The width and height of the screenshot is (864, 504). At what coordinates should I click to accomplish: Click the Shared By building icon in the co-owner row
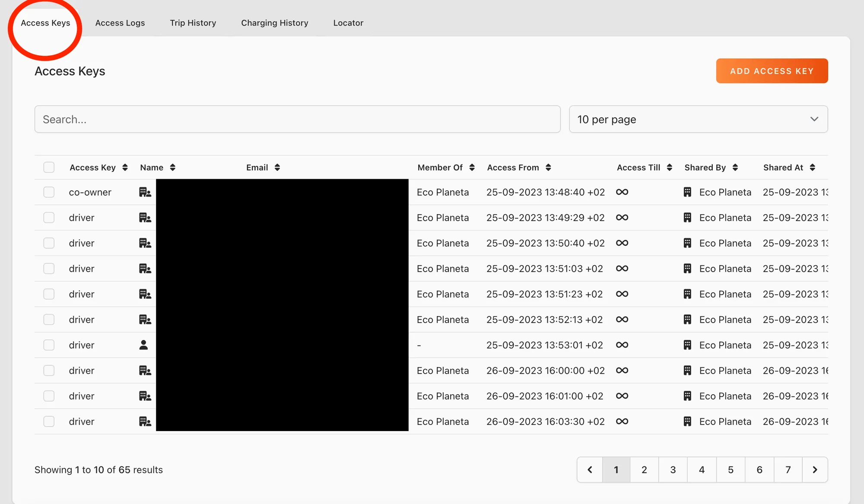[x=687, y=192]
